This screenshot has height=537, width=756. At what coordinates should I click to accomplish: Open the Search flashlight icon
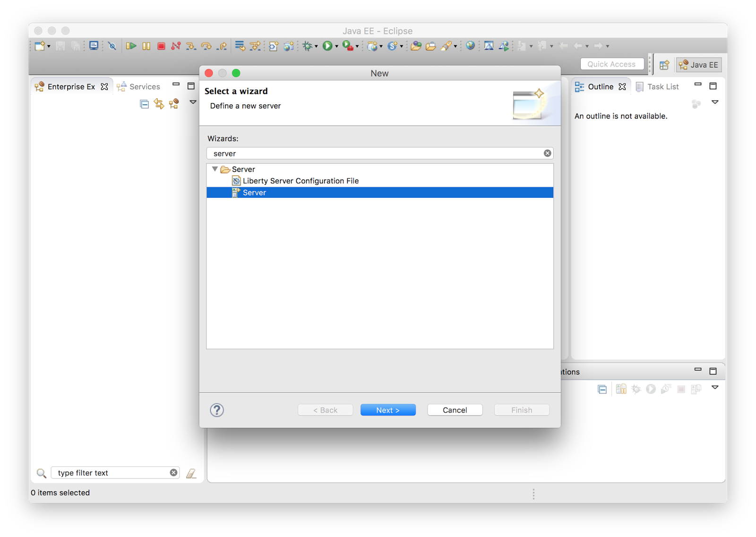[446, 46]
